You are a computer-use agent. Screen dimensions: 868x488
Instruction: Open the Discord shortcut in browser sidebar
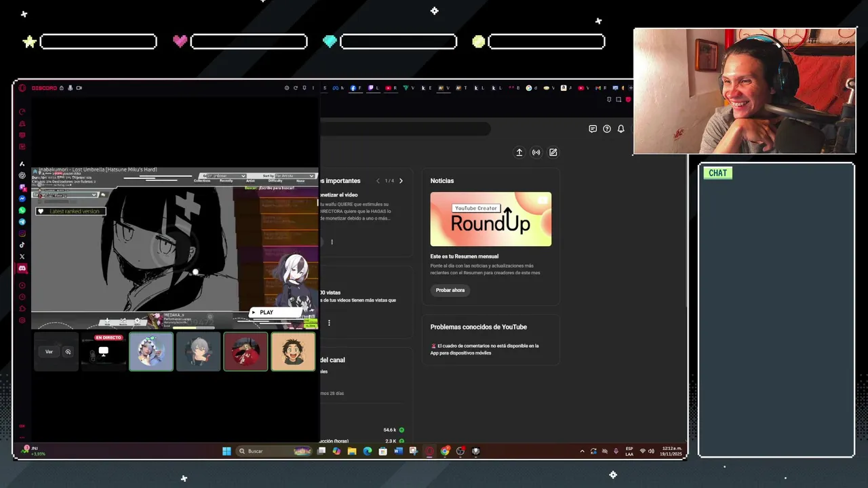22,268
